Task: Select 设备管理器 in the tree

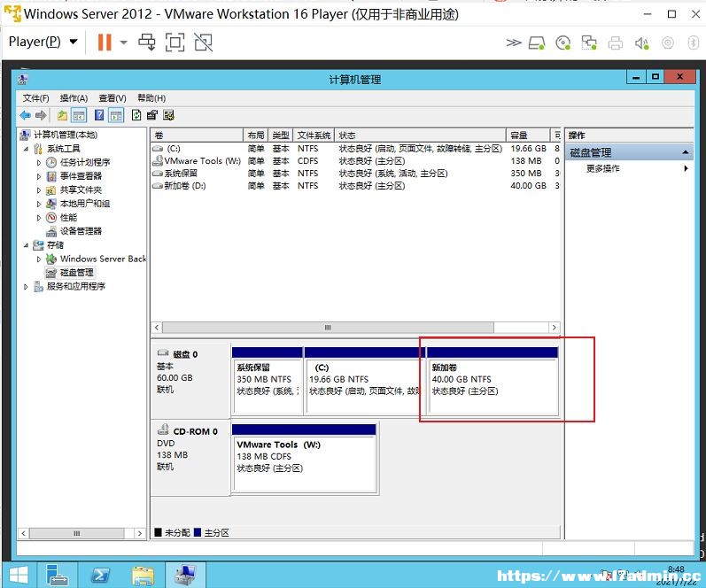Action: pos(81,231)
